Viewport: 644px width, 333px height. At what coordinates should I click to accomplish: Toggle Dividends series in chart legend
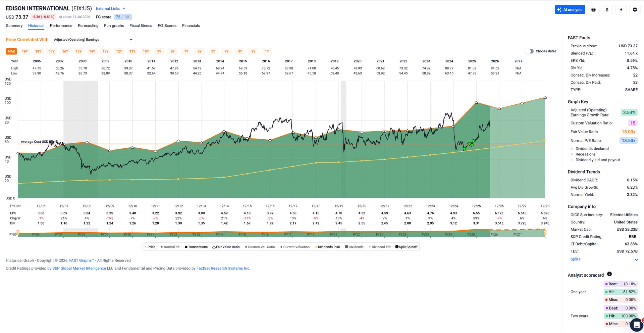[354, 247]
